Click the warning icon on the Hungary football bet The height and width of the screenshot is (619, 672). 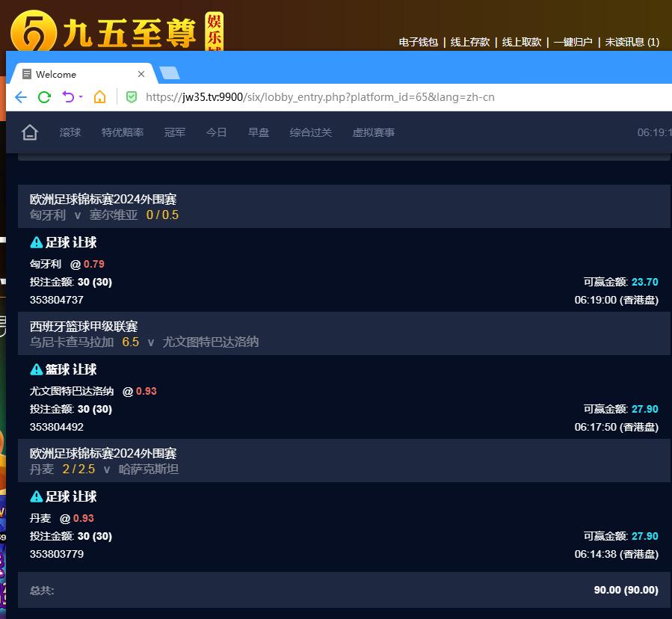click(x=36, y=242)
